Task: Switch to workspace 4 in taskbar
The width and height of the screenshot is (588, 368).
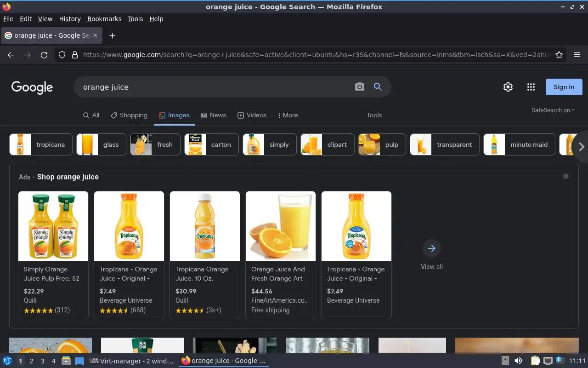Action: pos(54,361)
